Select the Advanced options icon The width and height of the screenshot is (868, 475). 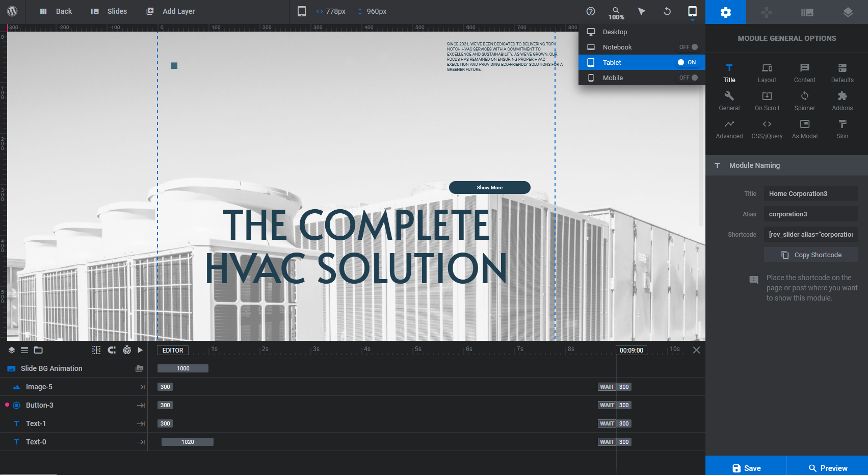point(729,129)
